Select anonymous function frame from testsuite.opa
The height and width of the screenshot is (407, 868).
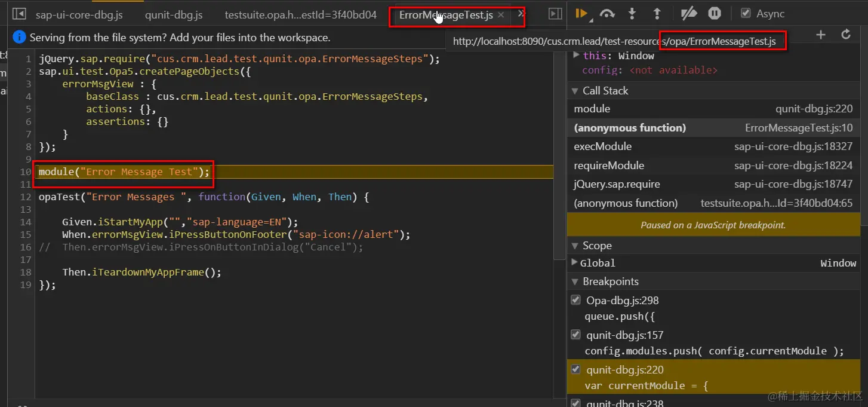point(713,203)
